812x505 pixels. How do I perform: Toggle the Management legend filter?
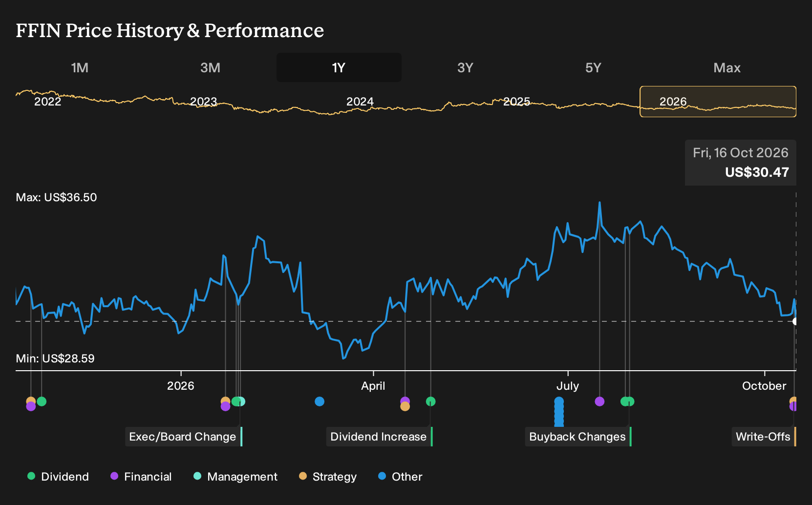235,477
